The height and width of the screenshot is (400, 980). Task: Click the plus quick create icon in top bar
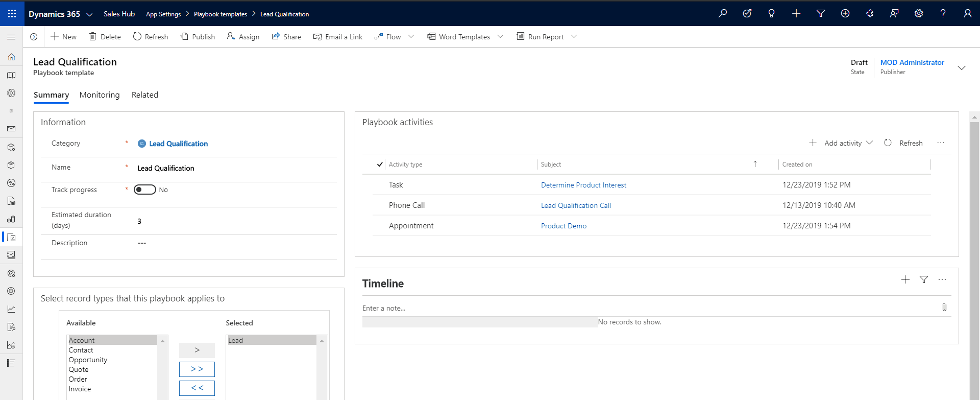(796, 14)
